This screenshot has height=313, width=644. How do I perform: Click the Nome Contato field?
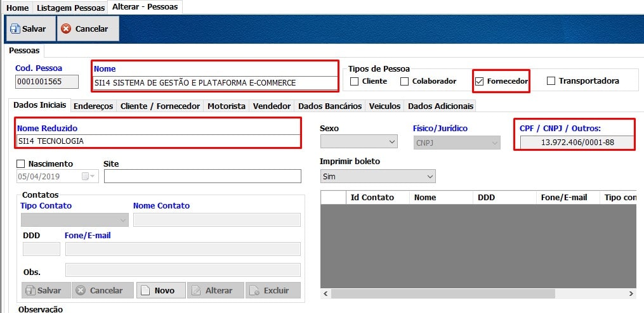(217, 220)
